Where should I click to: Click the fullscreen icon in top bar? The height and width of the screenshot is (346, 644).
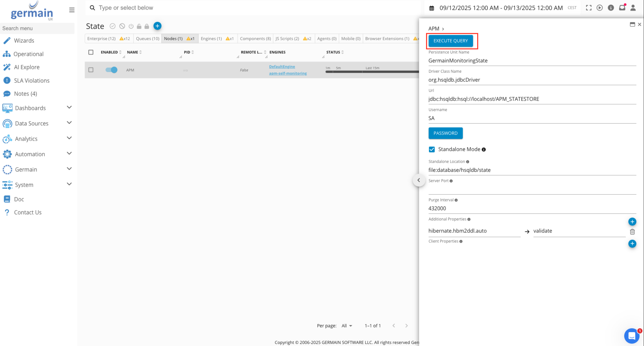point(589,8)
